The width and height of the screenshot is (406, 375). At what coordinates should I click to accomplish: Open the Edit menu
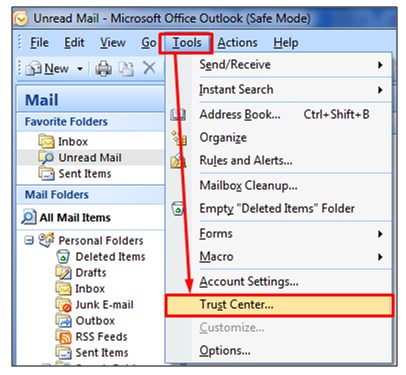point(74,43)
